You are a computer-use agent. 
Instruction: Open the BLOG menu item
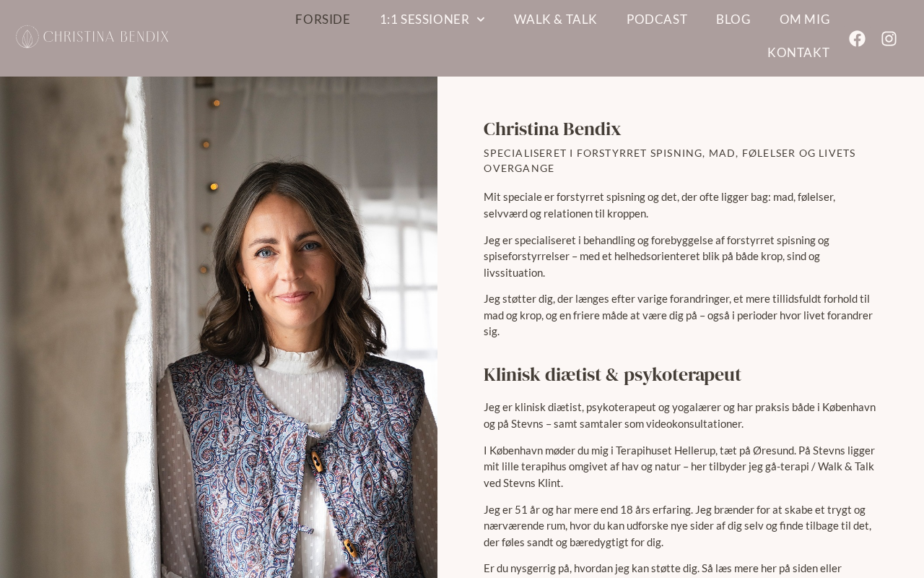733,20
